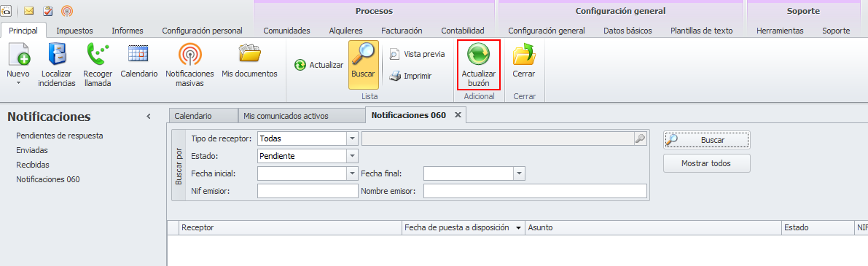Open the Soporte ribbon tab
Image resolution: width=868 pixels, height=266 pixels.
[836, 31]
